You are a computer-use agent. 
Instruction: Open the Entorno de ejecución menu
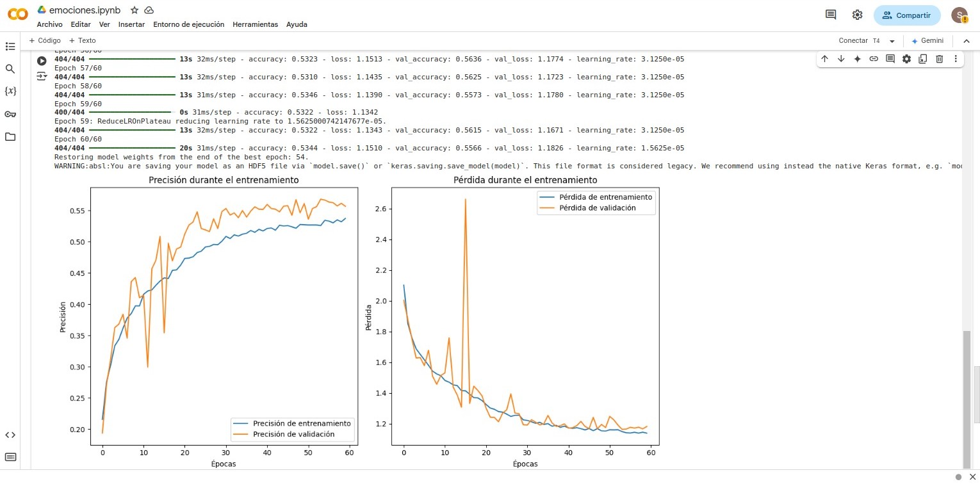point(188,24)
